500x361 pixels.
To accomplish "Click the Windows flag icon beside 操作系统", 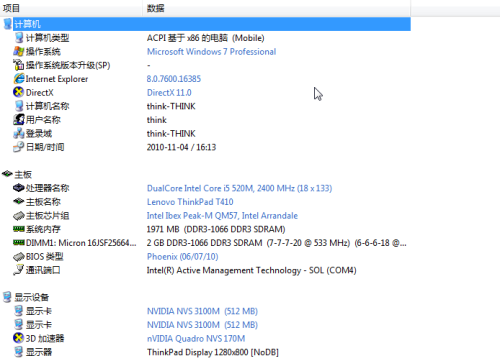I will coord(18,51).
